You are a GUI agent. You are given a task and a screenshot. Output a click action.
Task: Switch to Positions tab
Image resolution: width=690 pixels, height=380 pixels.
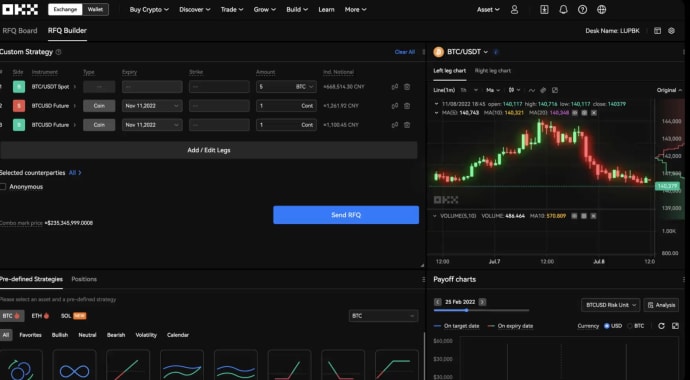(84, 279)
